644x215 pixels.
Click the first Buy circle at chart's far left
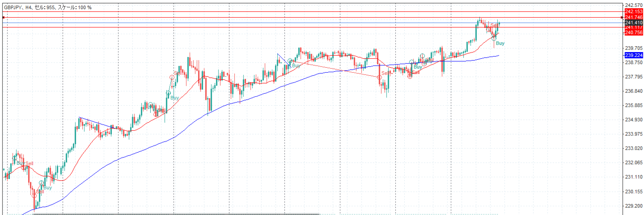15,158
